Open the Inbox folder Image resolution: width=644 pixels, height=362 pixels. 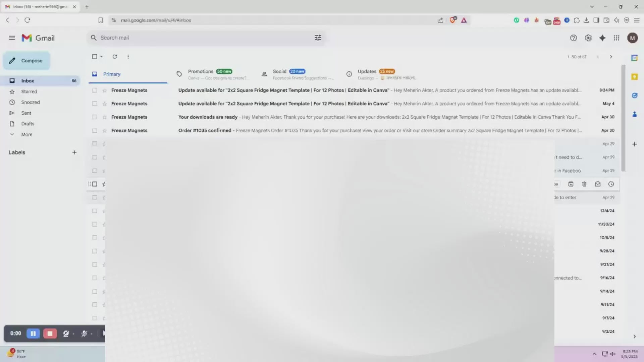[40, 81]
